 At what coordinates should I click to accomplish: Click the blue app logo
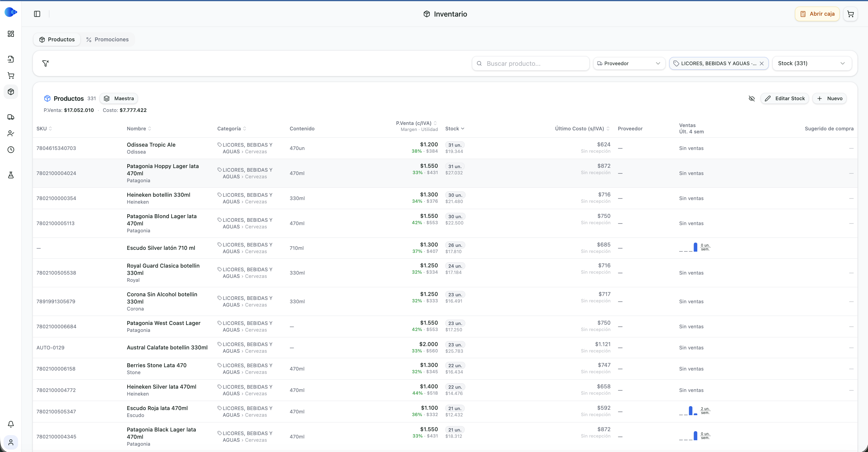[11, 12]
